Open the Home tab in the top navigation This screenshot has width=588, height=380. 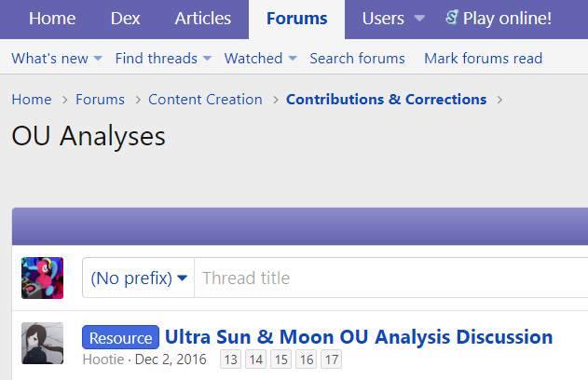point(52,19)
